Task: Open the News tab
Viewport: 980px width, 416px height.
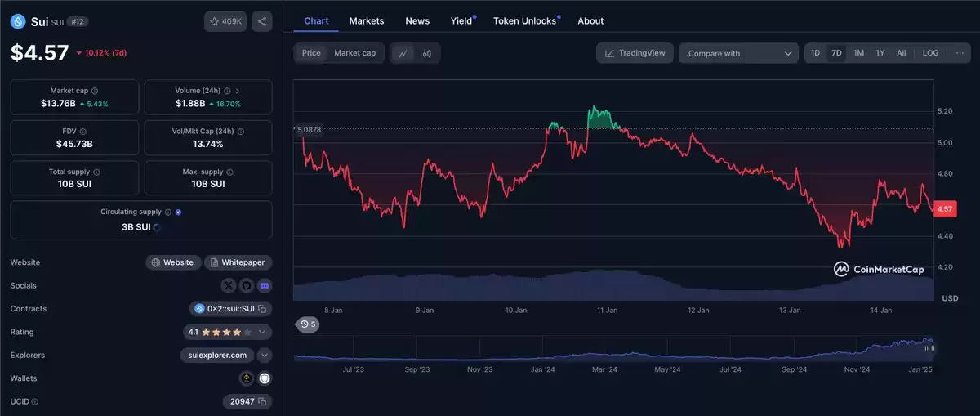Action: tap(417, 20)
